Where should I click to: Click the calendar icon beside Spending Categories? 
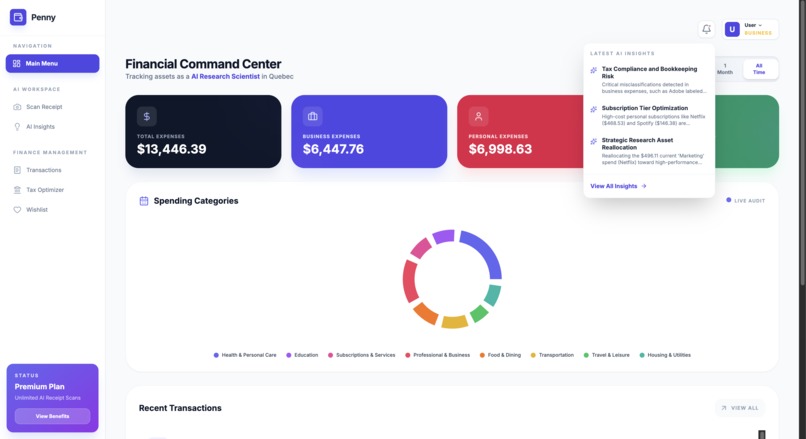point(144,201)
